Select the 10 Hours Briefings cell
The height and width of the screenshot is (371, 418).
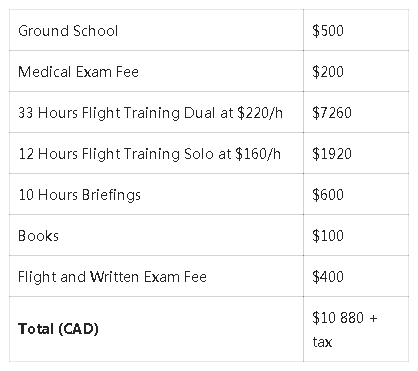click(x=156, y=194)
